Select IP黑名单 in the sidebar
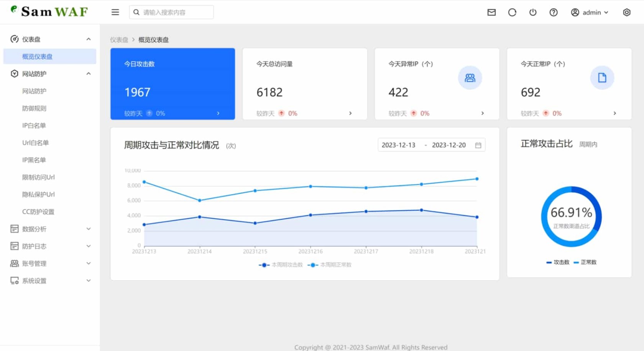Image resolution: width=644 pixels, height=351 pixels. point(34,160)
